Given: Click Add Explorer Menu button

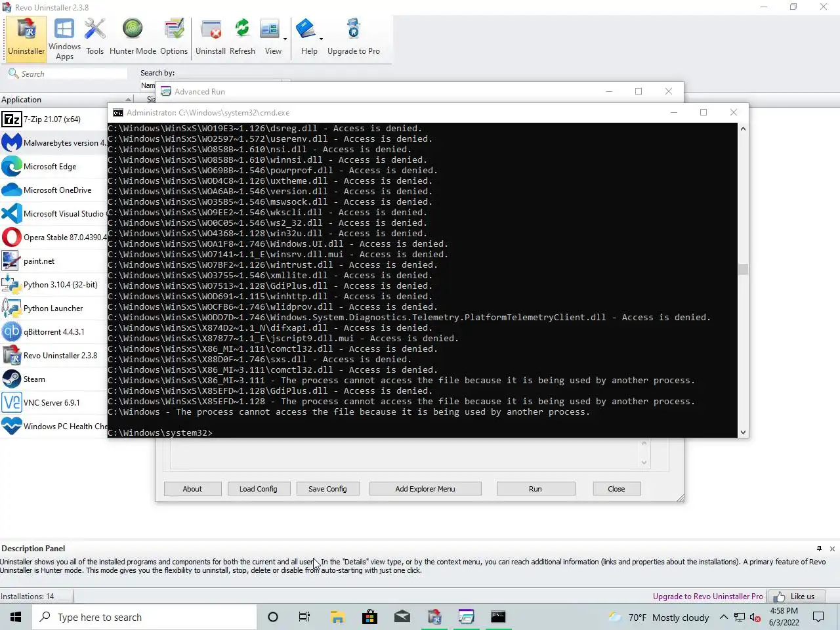Looking at the screenshot, I should pyautogui.click(x=425, y=489).
